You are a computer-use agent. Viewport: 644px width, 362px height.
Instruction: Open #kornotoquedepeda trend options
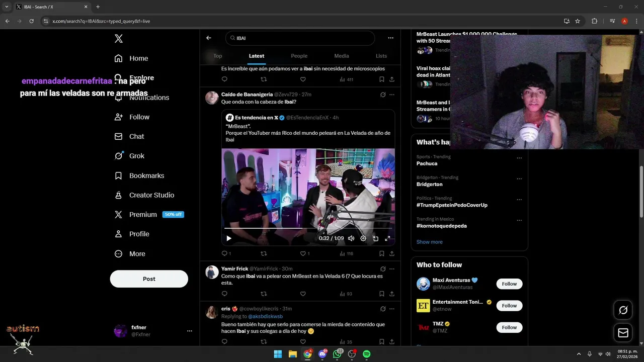(519, 220)
